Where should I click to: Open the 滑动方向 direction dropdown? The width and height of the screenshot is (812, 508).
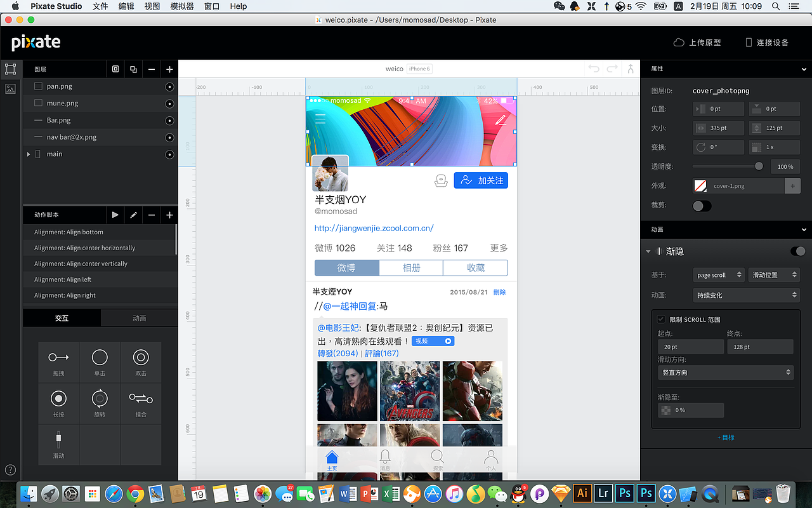click(x=726, y=372)
